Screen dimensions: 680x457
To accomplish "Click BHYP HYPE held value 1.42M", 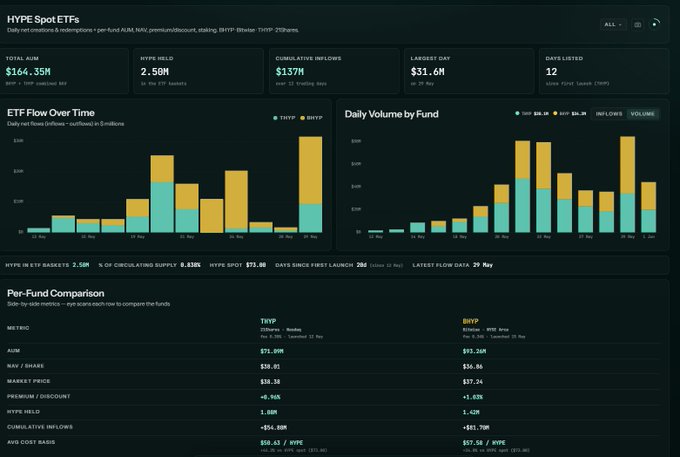I will [x=471, y=412].
